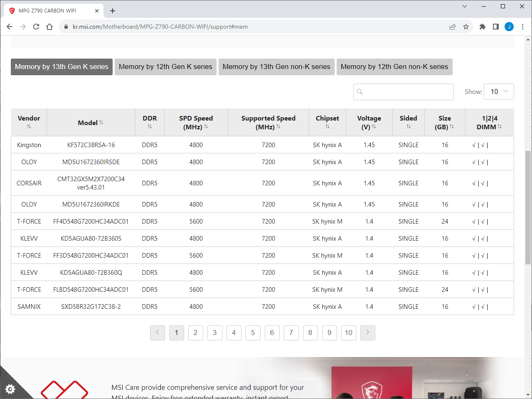This screenshot has height=399, width=532.
Task: Select model SXD5BR32G172C38-2 cell
Action: pos(91,307)
